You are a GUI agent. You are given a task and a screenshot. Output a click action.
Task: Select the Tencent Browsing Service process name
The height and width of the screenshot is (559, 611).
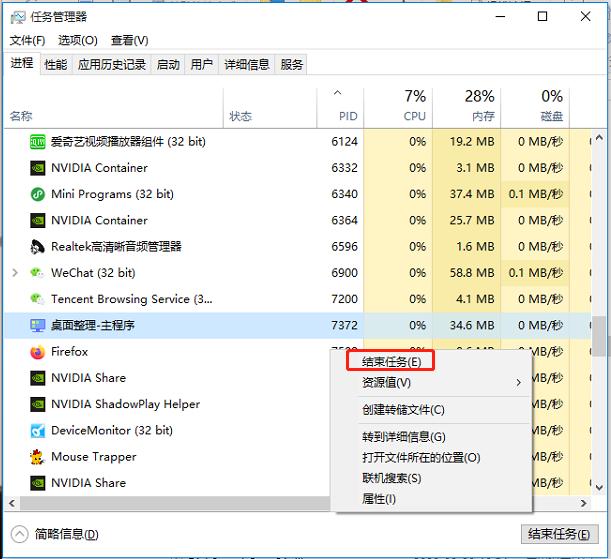coord(132,299)
